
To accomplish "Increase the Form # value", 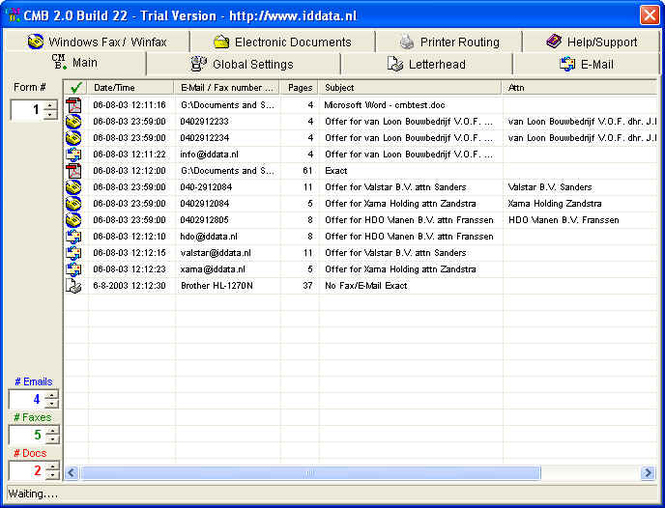I will 50,106.
